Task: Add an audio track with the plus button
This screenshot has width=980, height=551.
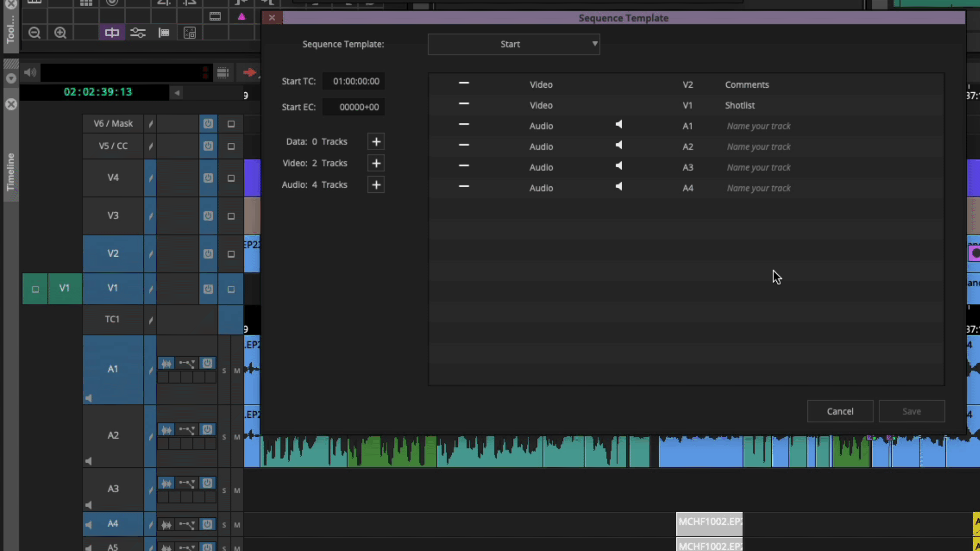Action: coord(376,185)
